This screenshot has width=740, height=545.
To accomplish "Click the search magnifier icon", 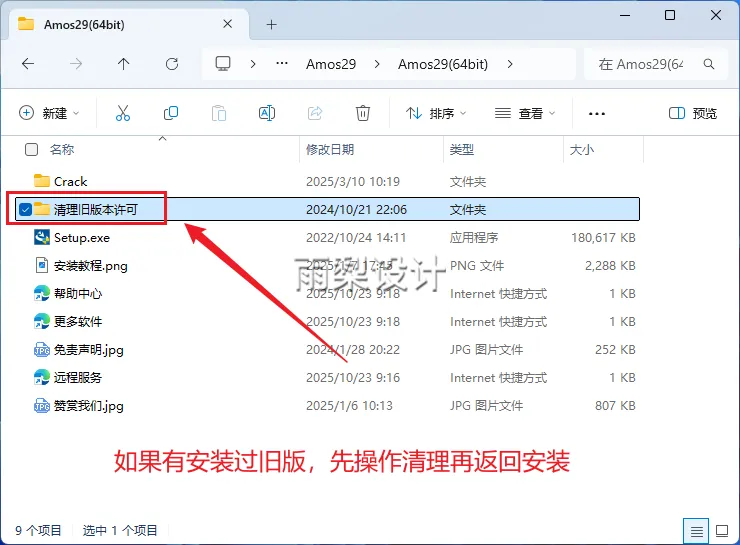I will click(709, 64).
